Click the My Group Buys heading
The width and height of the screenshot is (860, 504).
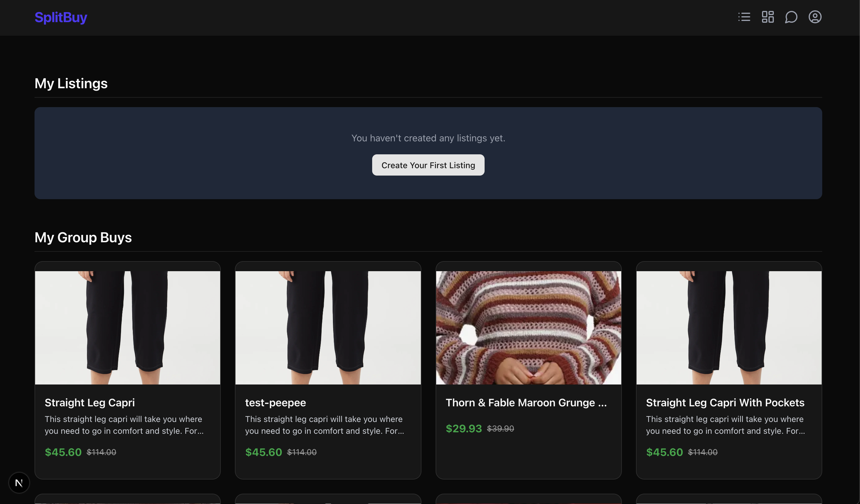tap(83, 237)
